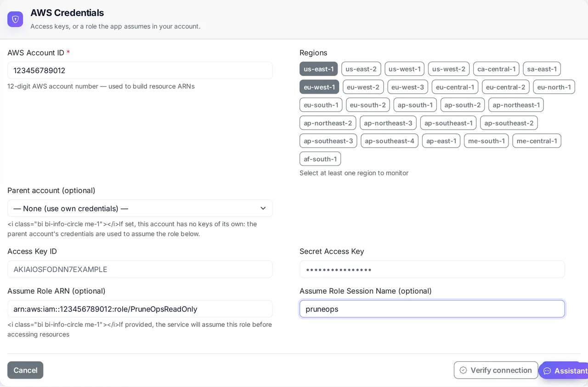This screenshot has height=387, width=588.
Task: Enable the ap-south-1 region
Action: point(415,105)
